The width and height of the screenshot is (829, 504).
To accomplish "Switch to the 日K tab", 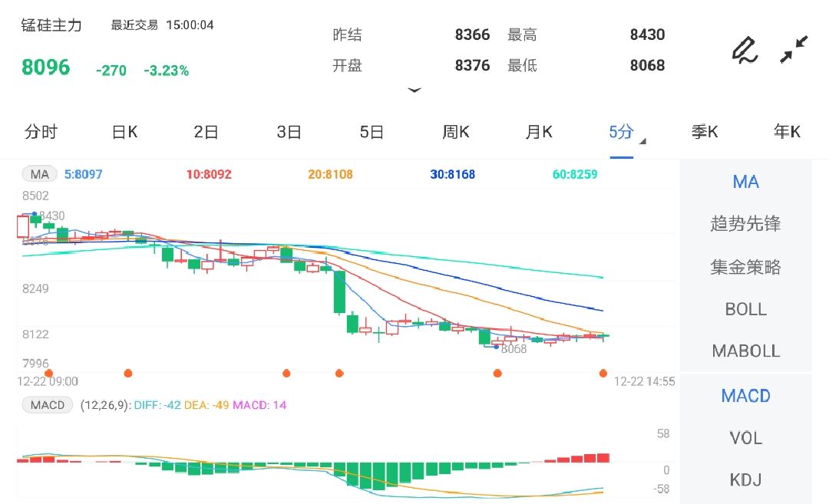I will click(125, 131).
